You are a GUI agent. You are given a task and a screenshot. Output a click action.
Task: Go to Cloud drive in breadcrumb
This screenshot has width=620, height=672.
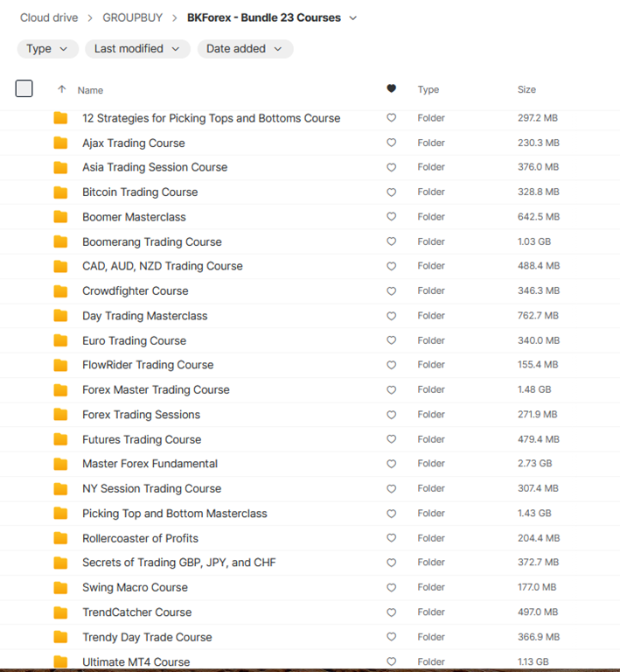click(49, 17)
